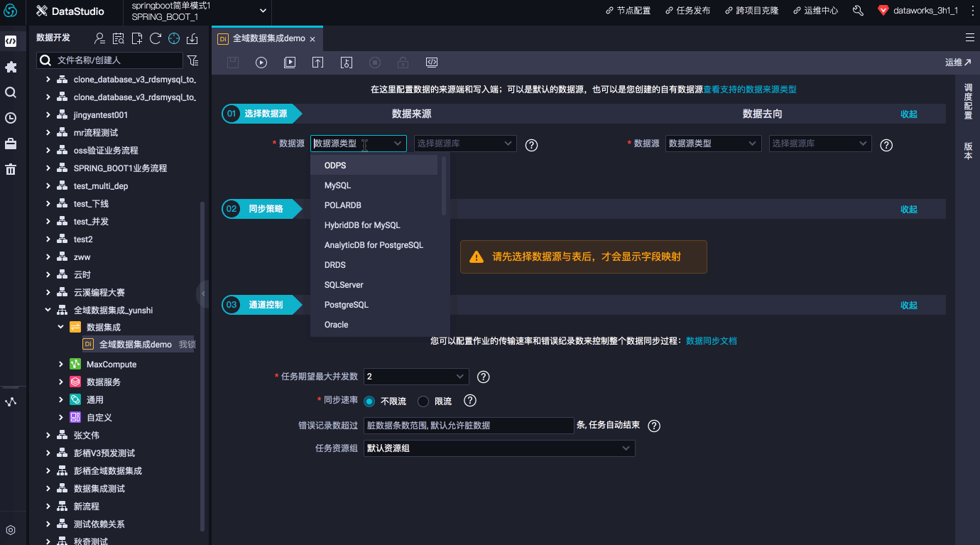Open the settings hexagon icon at sidebar bottom

coord(11,530)
